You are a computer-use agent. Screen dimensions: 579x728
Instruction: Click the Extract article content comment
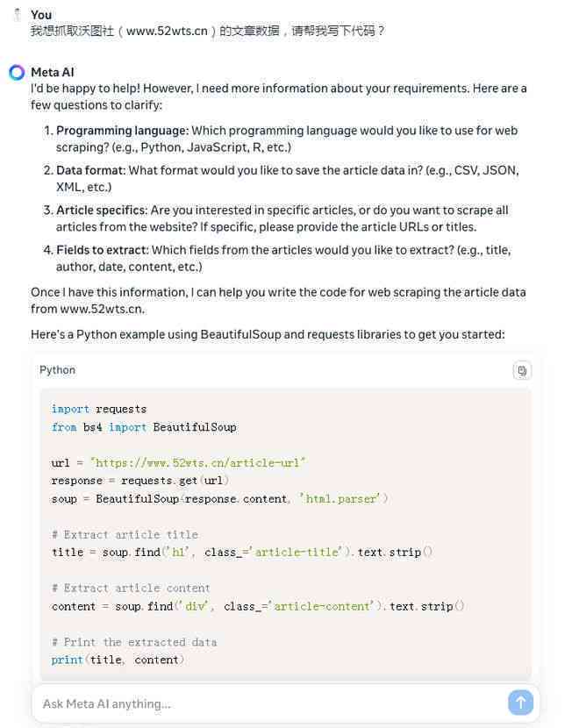tap(131, 589)
